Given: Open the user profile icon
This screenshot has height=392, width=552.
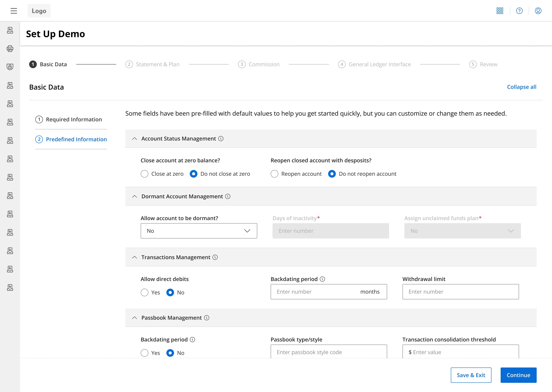Looking at the screenshot, I should coord(538,11).
